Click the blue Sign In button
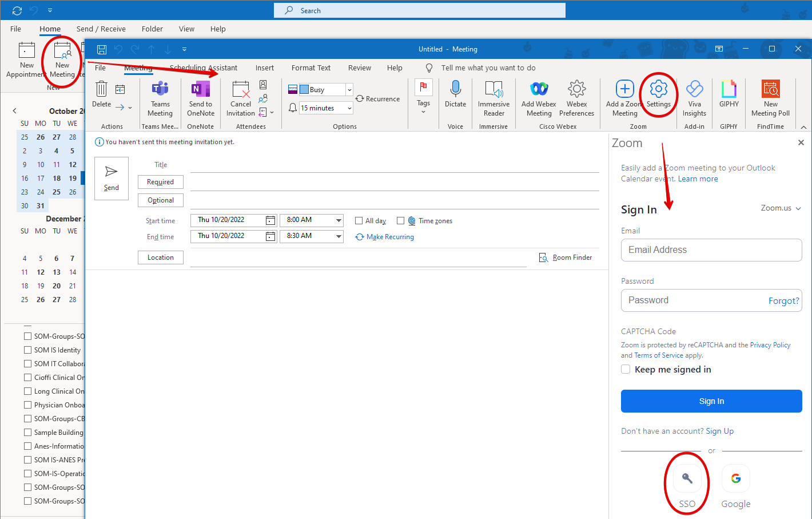The width and height of the screenshot is (812, 519). (x=711, y=401)
